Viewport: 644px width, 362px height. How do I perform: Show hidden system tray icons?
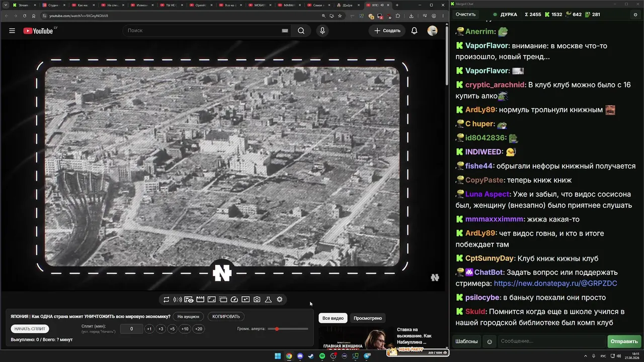[586, 356]
